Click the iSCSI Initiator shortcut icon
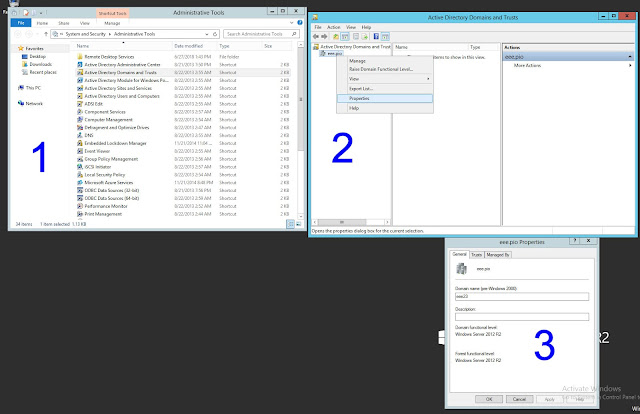640x414 pixels. (80, 167)
